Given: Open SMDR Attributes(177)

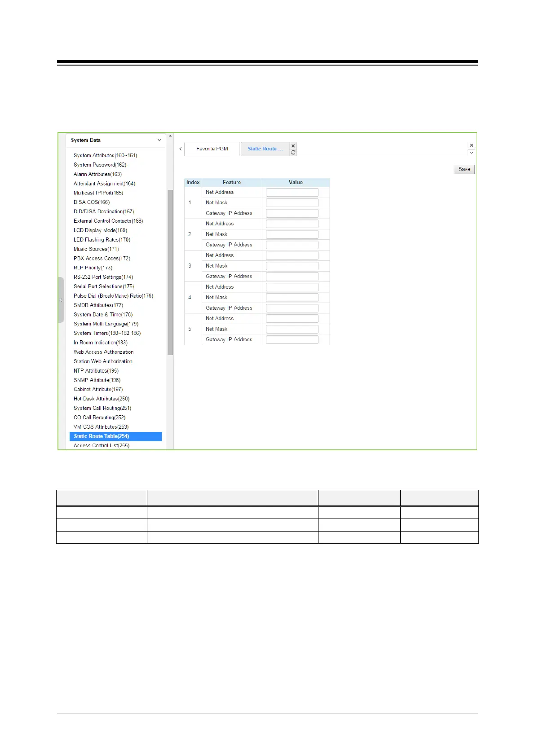Looking at the screenshot, I should pos(98,305).
